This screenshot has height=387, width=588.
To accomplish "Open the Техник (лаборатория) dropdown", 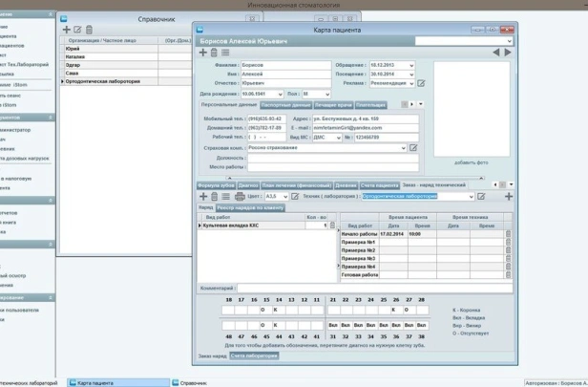I will (471, 197).
